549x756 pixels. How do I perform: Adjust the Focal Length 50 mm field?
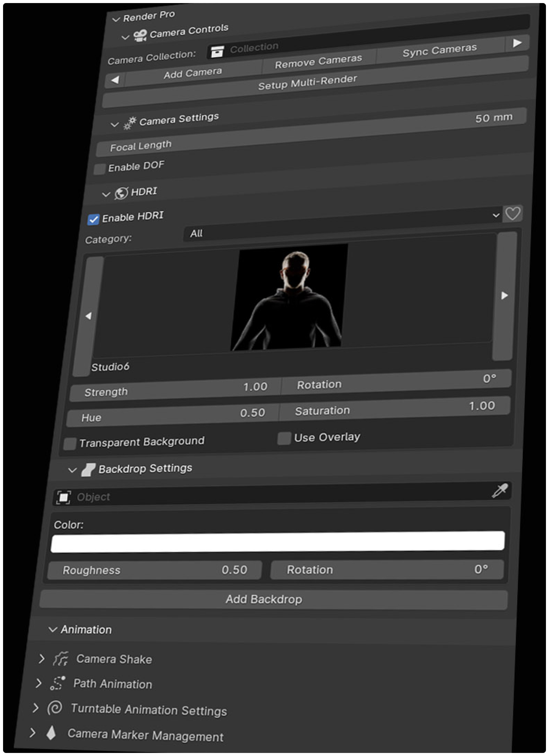(312, 132)
